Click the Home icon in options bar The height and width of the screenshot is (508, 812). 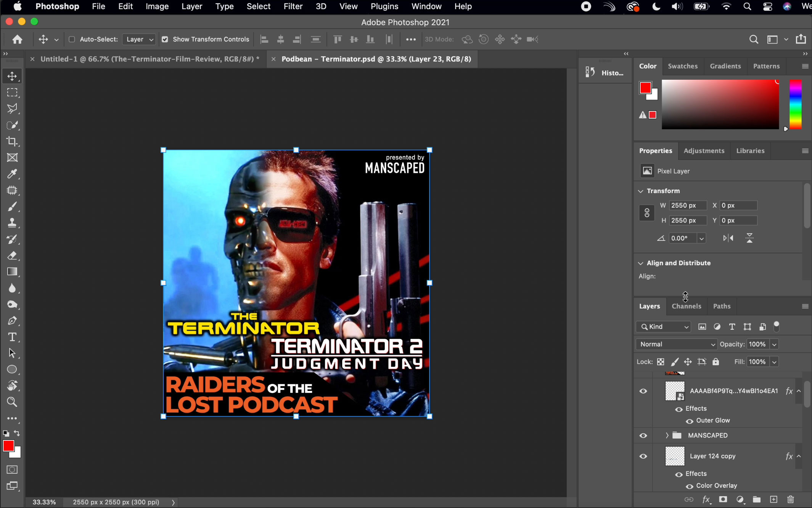pos(17,39)
